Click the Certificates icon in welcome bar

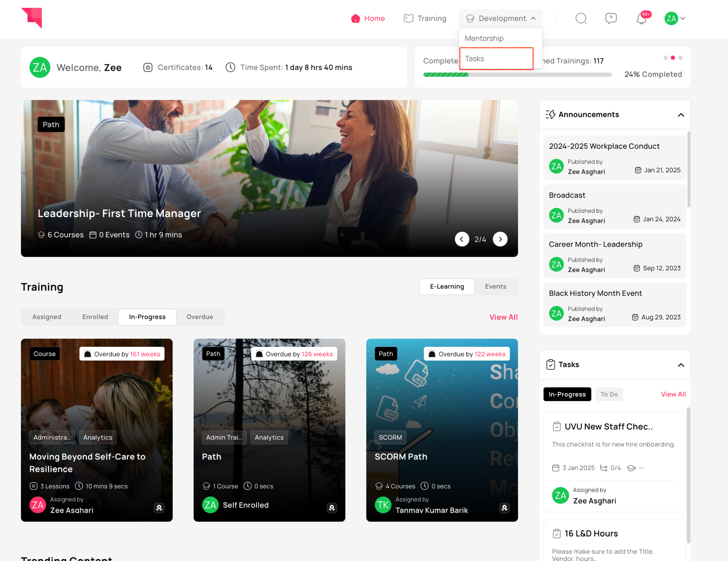click(148, 68)
